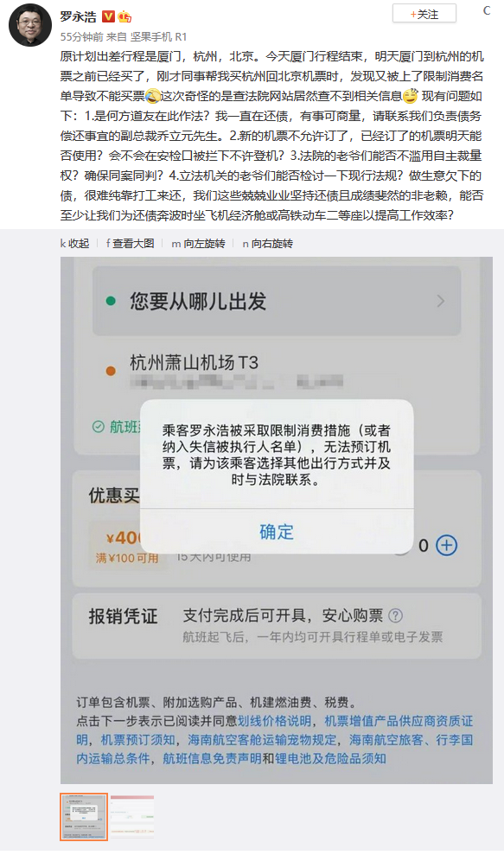Viewport: 504px width, 855px height.
Task: Rotate image right with 向右旋转
Action: [267, 244]
